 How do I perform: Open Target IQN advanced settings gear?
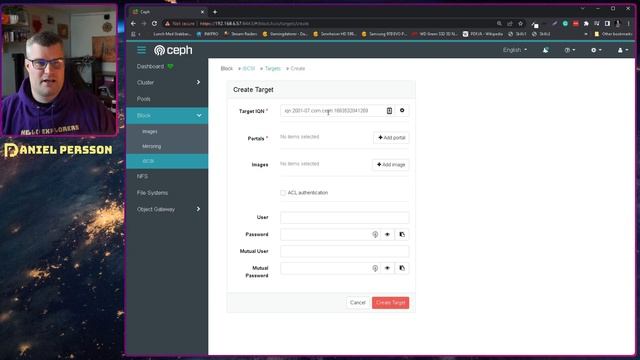pos(402,111)
